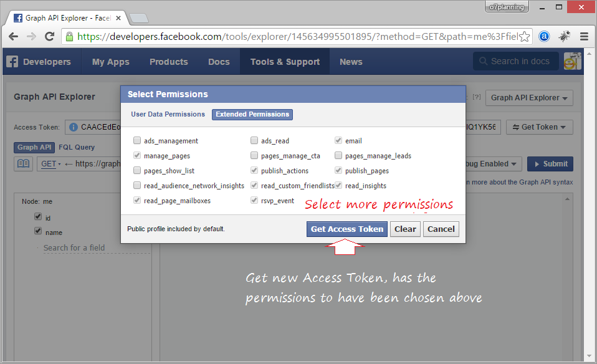Uncheck the email permission
Screen dimensions: 597x364
pos(338,140)
